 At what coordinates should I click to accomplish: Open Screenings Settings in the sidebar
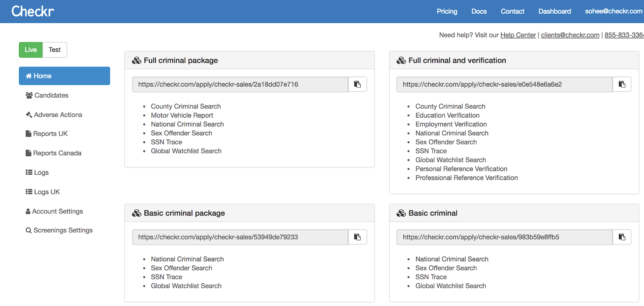tap(64, 230)
